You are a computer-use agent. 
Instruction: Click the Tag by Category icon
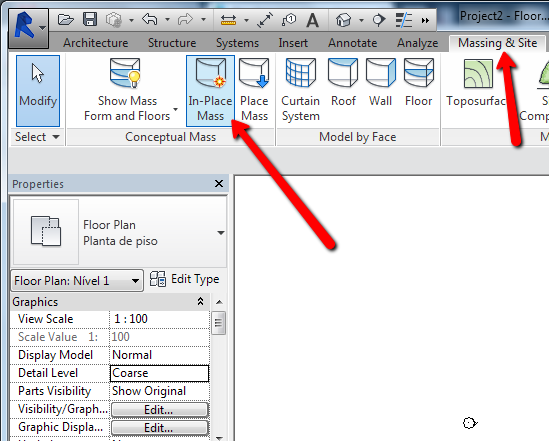[x=289, y=20]
